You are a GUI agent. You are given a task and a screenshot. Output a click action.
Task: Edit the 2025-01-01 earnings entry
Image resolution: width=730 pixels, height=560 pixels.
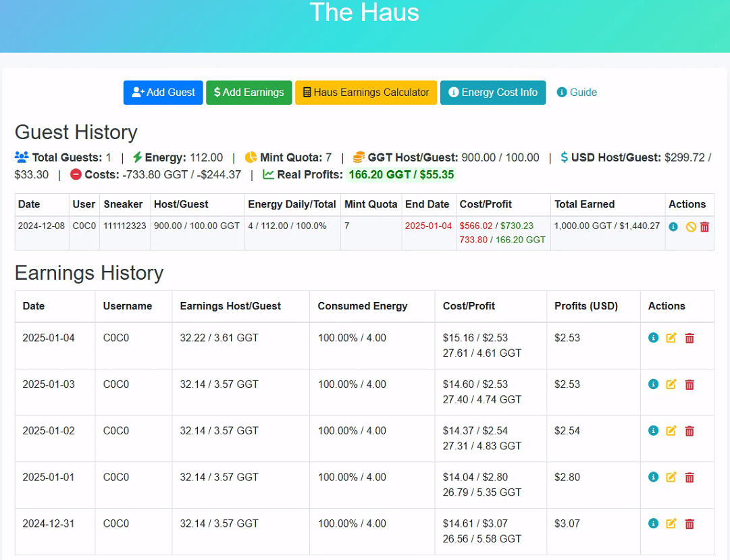click(671, 477)
